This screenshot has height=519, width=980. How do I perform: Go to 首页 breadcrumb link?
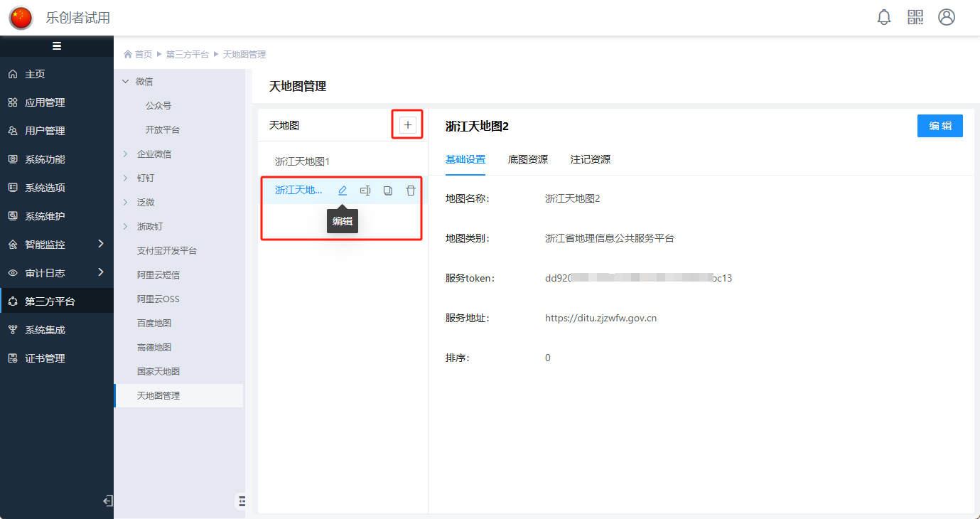click(143, 55)
